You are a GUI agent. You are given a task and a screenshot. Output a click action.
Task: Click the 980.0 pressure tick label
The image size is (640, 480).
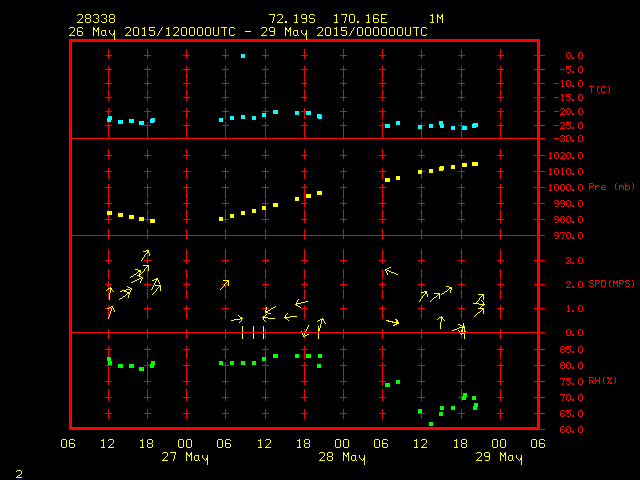pos(569,220)
